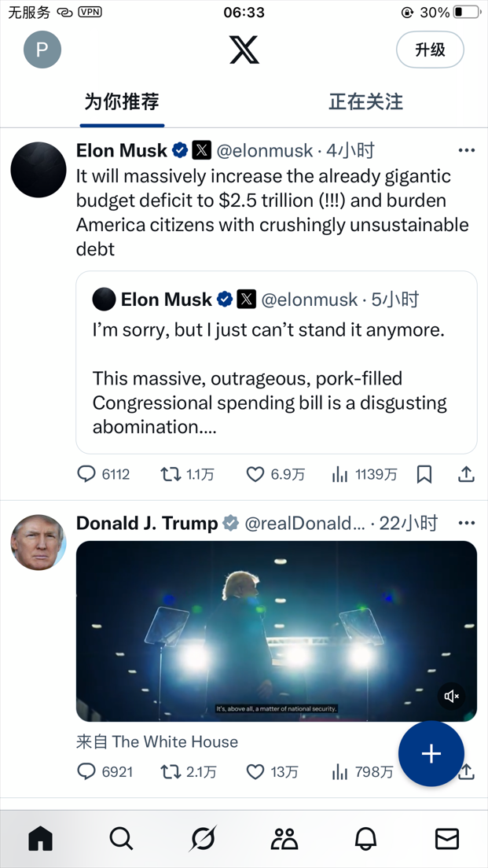Open more options on Elon Musk's post
488x868 pixels.
tap(467, 150)
